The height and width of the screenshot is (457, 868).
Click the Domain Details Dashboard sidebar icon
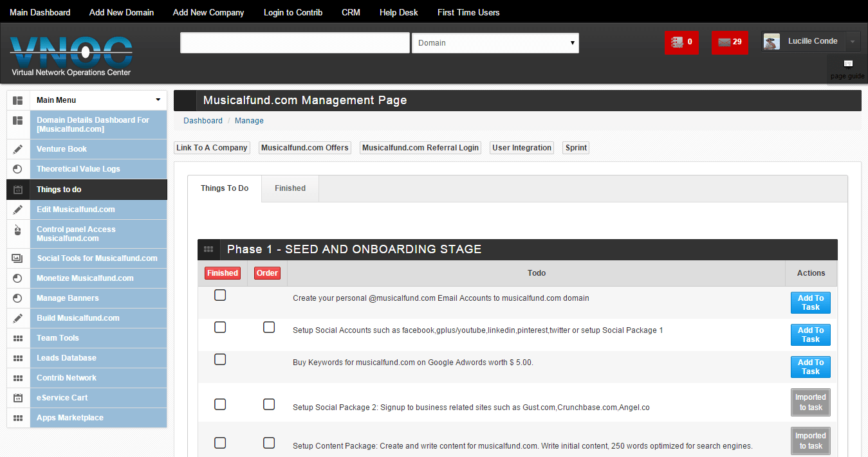click(x=18, y=120)
